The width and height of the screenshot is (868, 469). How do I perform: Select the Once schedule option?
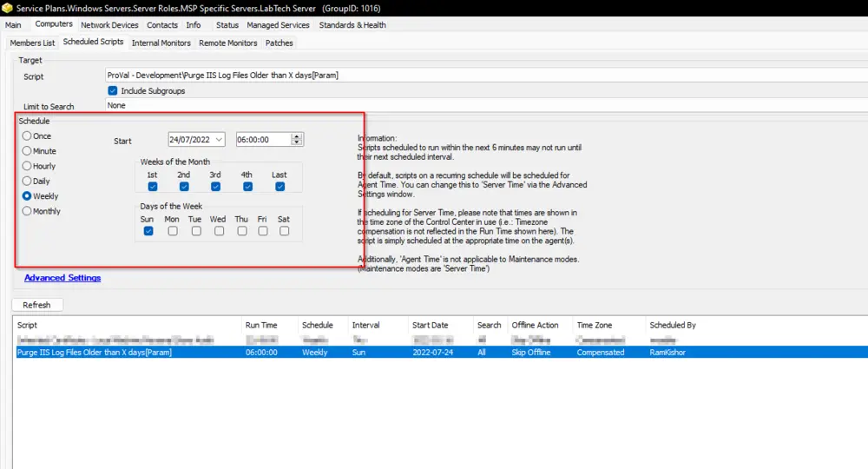coord(27,135)
